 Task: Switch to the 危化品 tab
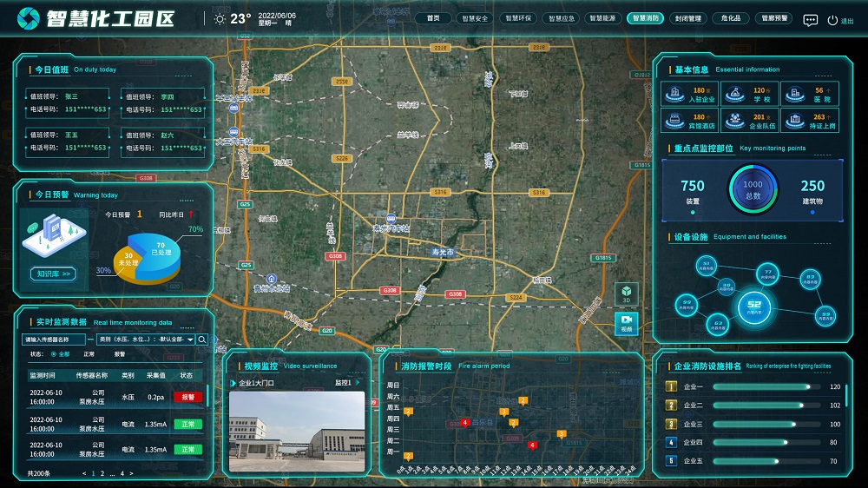[x=730, y=18]
